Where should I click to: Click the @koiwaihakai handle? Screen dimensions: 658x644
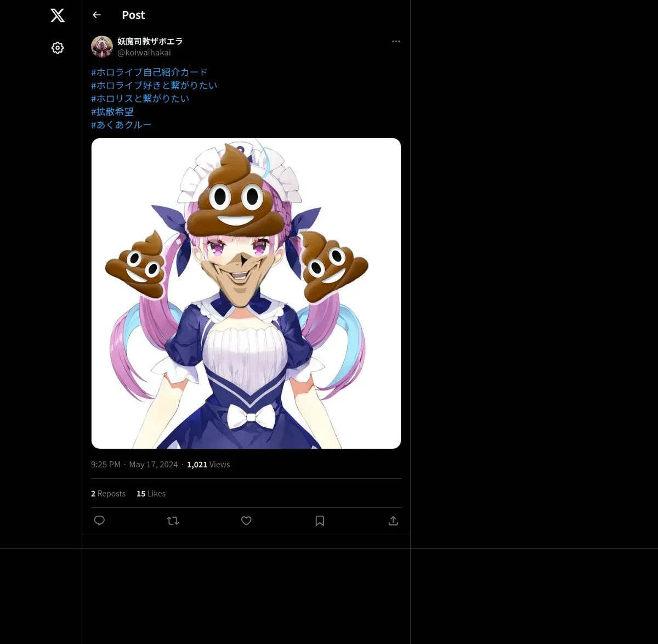144,53
